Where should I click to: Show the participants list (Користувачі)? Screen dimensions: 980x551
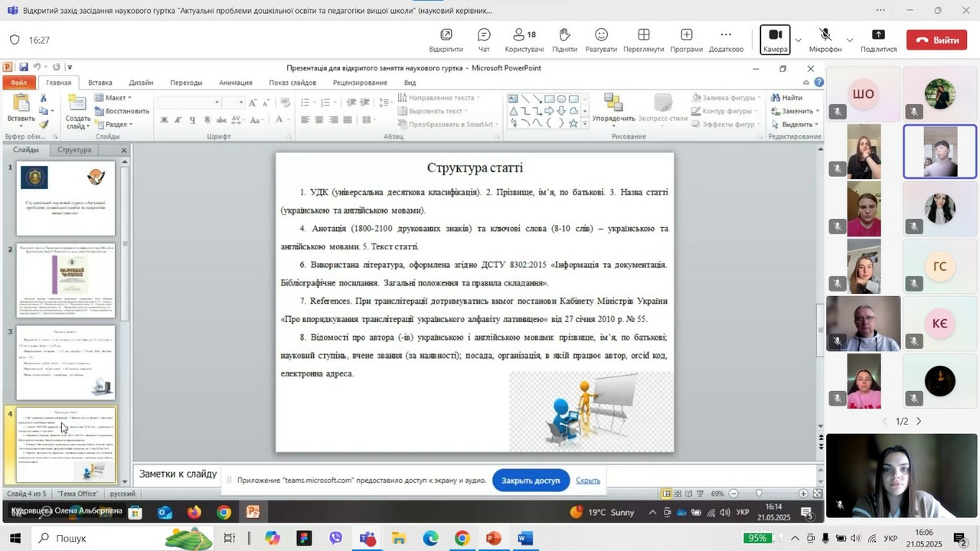pyautogui.click(x=524, y=40)
